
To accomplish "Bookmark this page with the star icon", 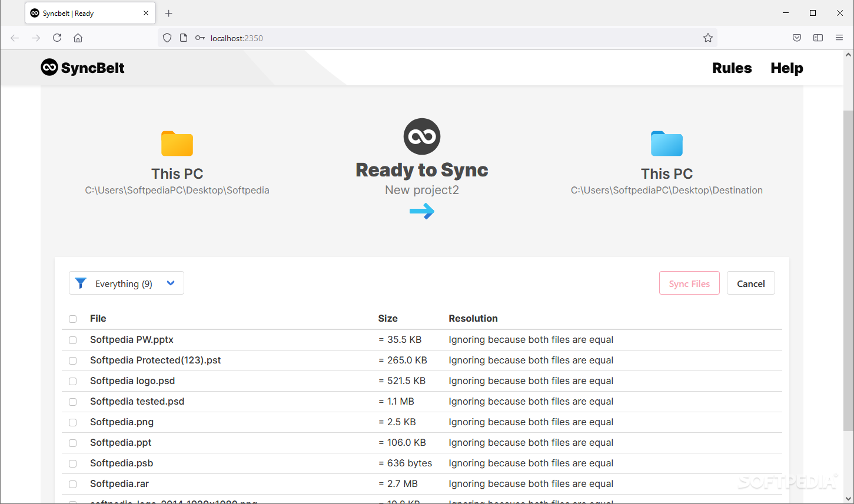I will click(708, 38).
